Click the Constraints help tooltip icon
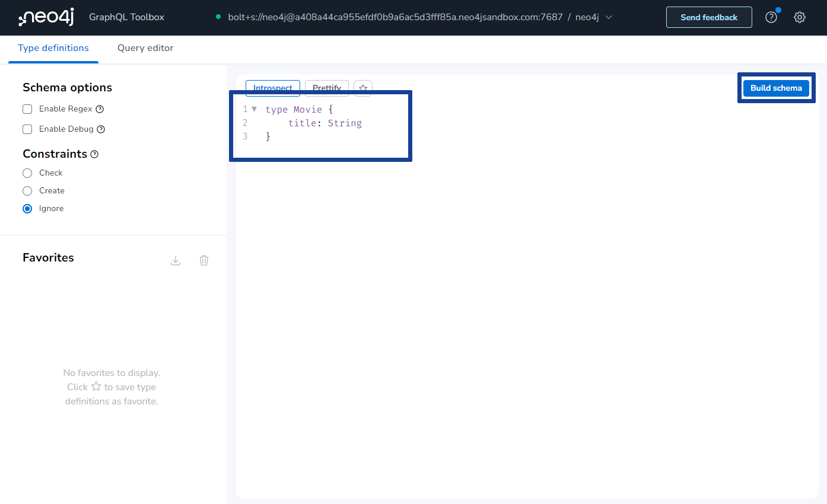 [94, 154]
